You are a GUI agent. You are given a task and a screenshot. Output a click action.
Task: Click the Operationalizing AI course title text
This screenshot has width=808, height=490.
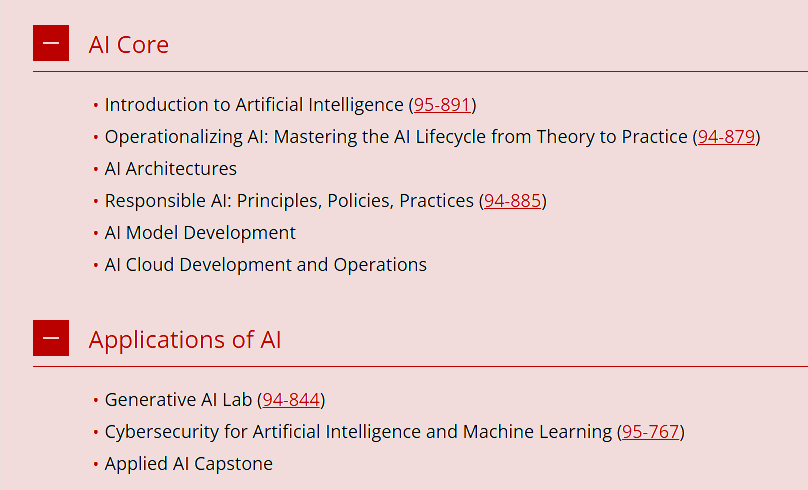pyautogui.click(x=396, y=137)
